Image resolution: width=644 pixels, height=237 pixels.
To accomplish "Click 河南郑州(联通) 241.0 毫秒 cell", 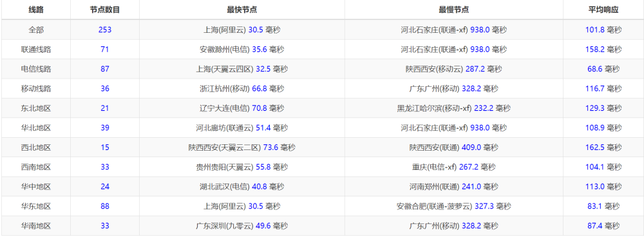I will (454, 187).
